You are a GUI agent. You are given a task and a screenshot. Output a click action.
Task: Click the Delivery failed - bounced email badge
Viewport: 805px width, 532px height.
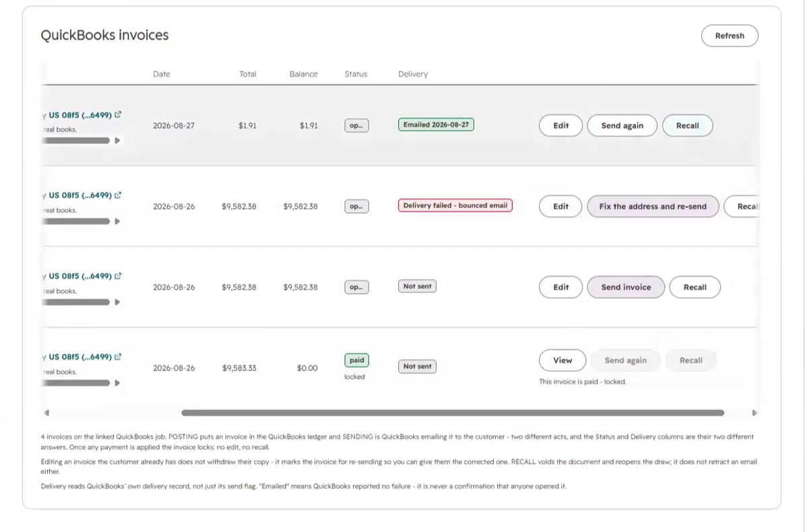(x=455, y=205)
